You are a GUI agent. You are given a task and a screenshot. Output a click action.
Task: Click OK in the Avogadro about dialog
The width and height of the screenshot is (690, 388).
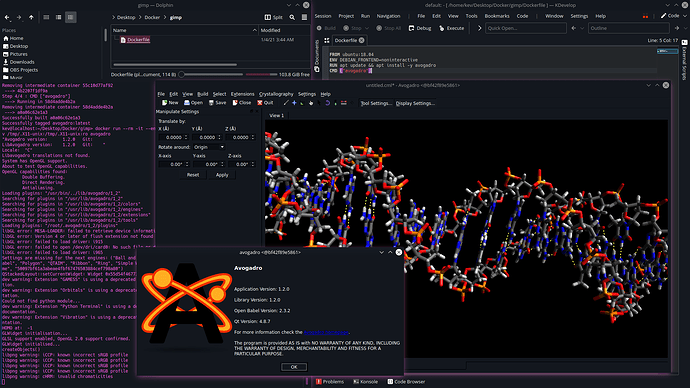click(x=294, y=367)
